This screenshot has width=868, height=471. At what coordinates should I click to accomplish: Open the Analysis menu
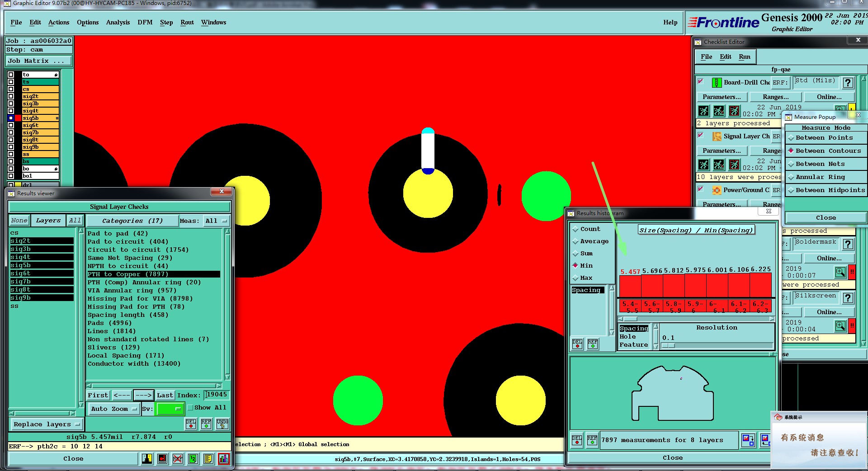[118, 23]
